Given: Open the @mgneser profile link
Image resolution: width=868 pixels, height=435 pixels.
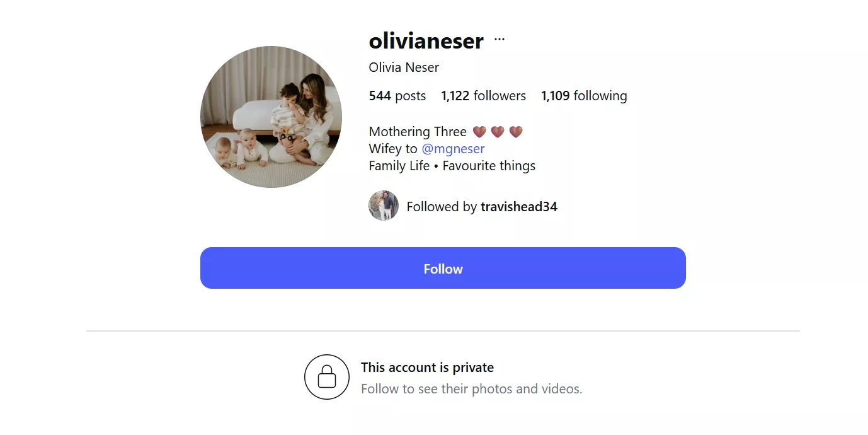Looking at the screenshot, I should [453, 149].
